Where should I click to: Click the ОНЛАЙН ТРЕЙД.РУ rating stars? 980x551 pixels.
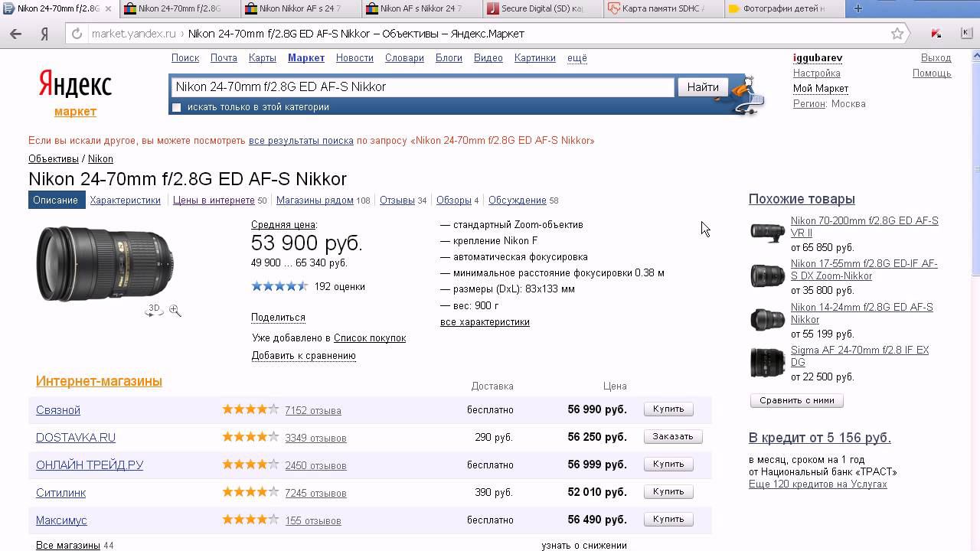250,465
